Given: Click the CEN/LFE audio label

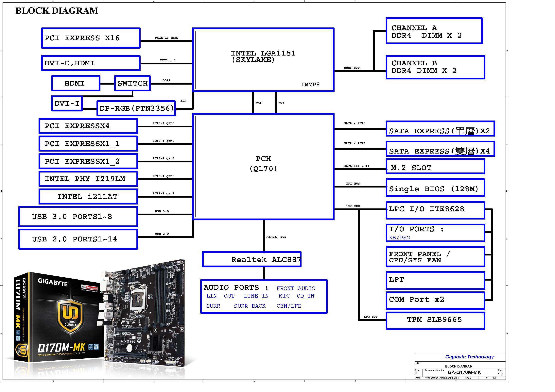Looking at the screenshot, I should point(289,306).
